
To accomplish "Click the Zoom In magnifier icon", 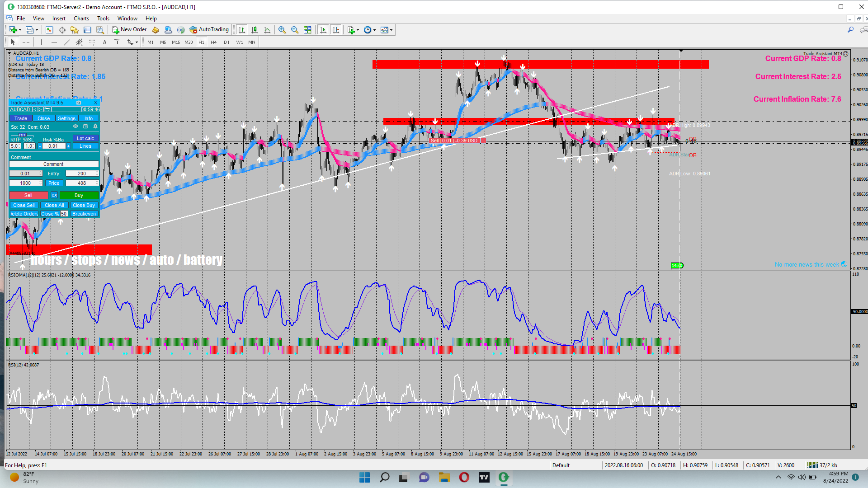I will click(x=282, y=30).
